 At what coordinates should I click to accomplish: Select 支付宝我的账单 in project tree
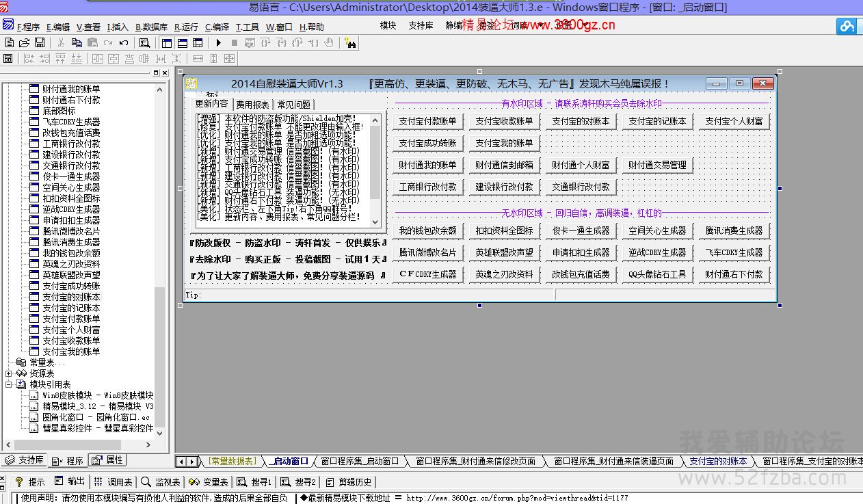(x=71, y=352)
